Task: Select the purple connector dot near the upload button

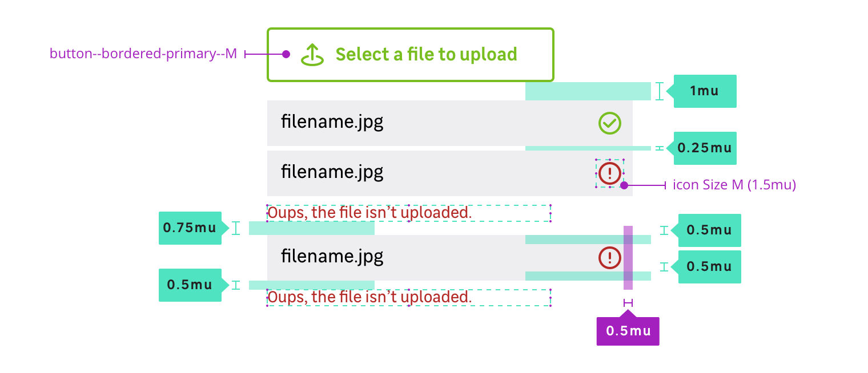Action: pyautogui.click(x=286, y=54)
